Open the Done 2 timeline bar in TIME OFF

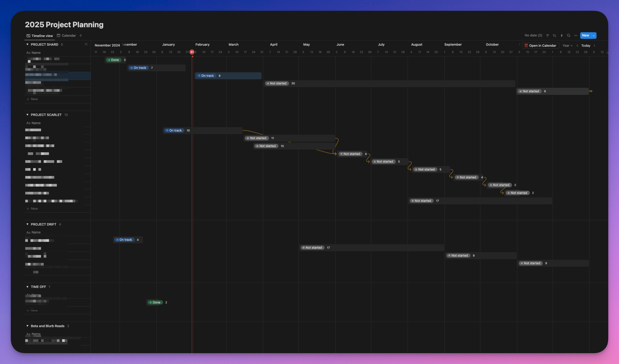(158, 302)
